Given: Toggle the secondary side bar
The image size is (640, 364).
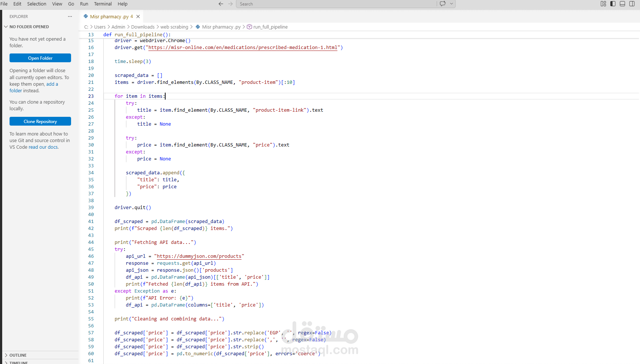Looking at the screenshot, I should [632, 4].
